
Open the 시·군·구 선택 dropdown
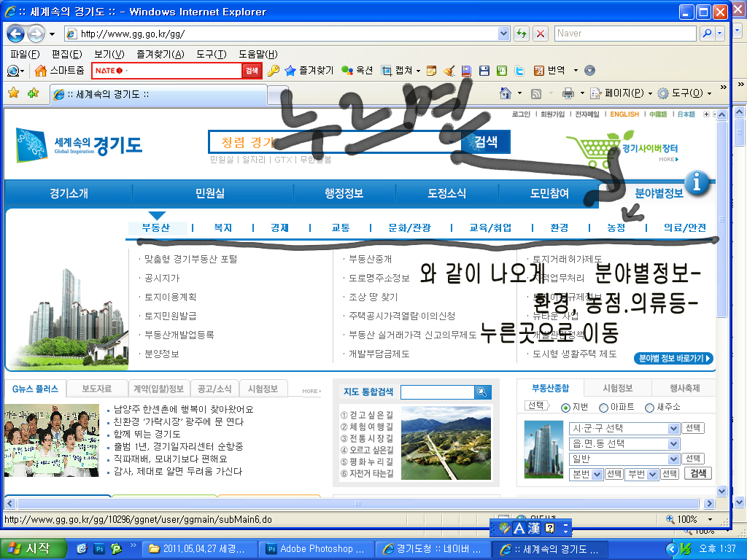[x=624, y=428]
